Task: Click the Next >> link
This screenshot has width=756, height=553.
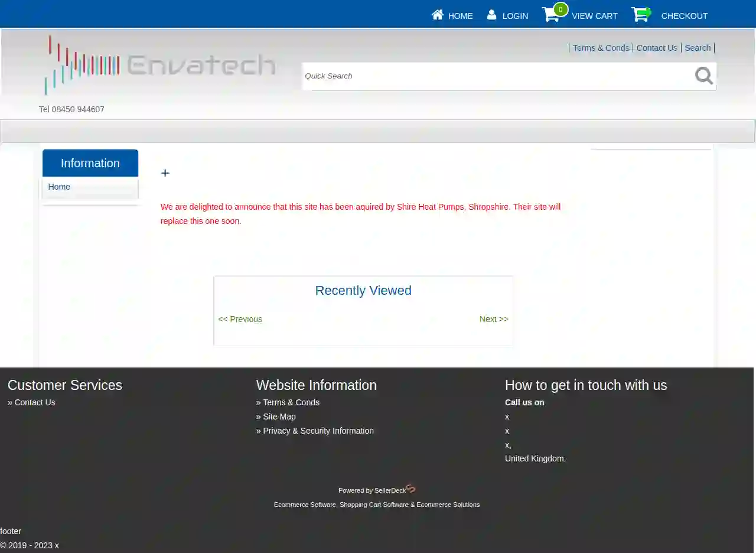Action: 494,319
